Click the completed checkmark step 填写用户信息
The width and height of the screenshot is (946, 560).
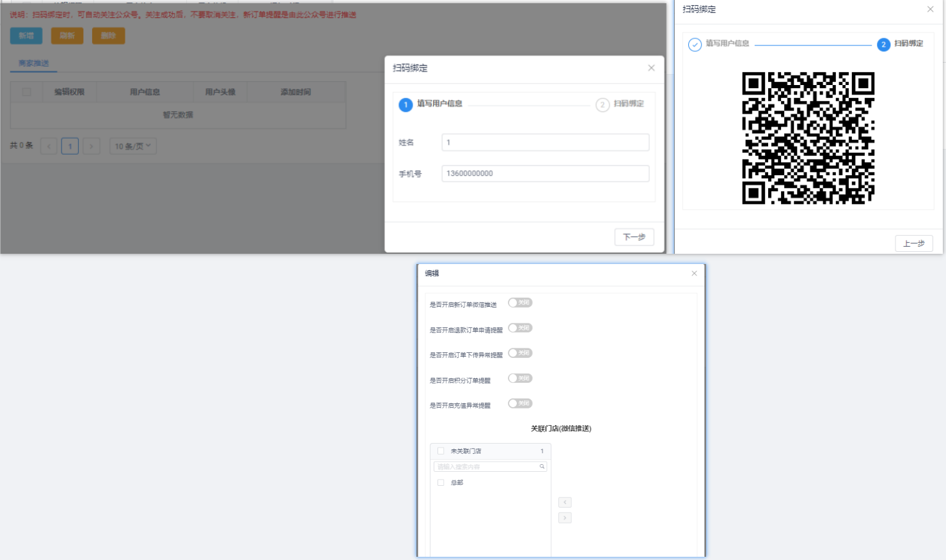718,44
